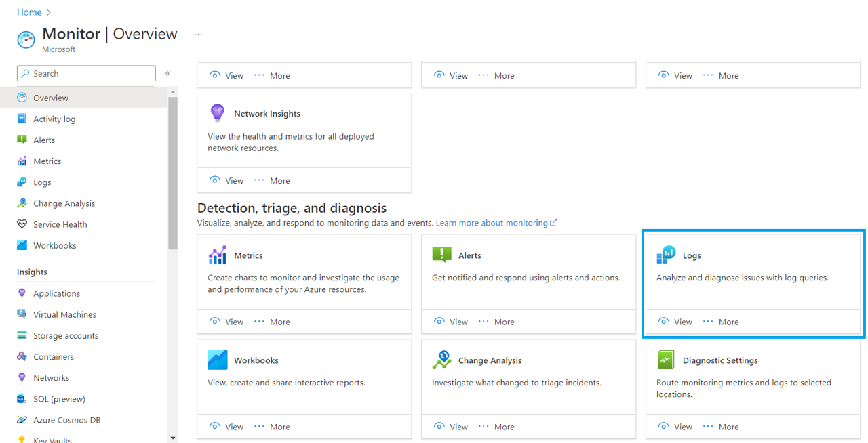The image size is (868, 443).
Task: Open More options under Metrics tile
Action: pyautogui.click(x=271, y=322)
